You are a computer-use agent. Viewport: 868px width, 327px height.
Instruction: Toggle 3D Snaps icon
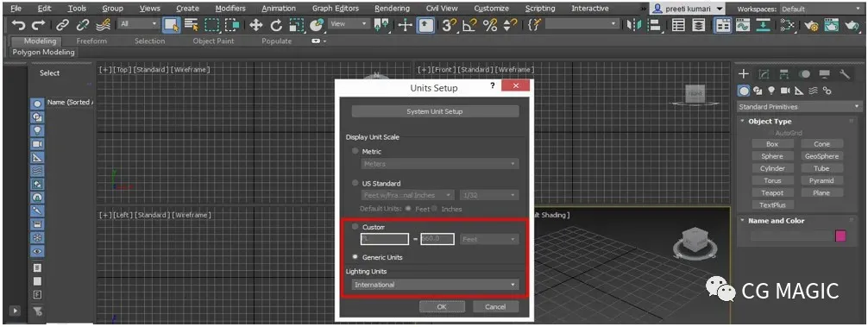point(450,25)
